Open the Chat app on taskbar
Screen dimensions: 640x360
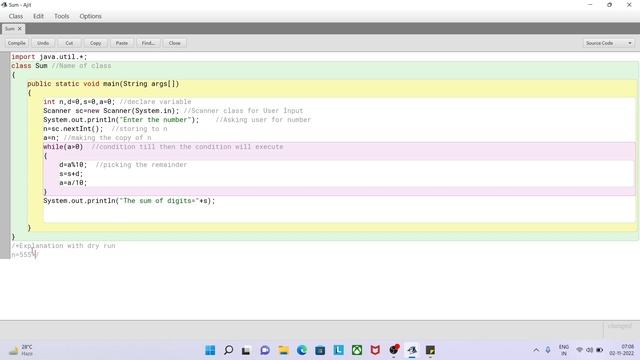click(265, 350)
